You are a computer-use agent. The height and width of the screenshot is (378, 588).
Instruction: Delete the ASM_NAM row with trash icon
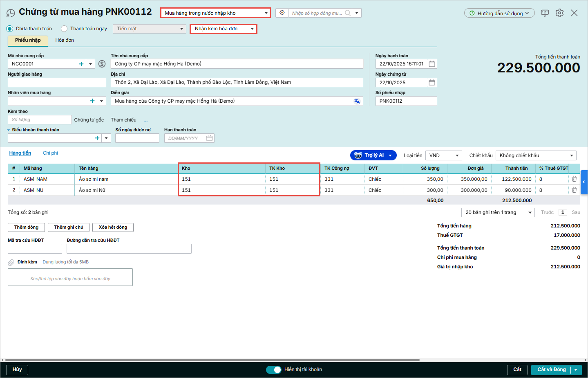click(x=574, y=179)
